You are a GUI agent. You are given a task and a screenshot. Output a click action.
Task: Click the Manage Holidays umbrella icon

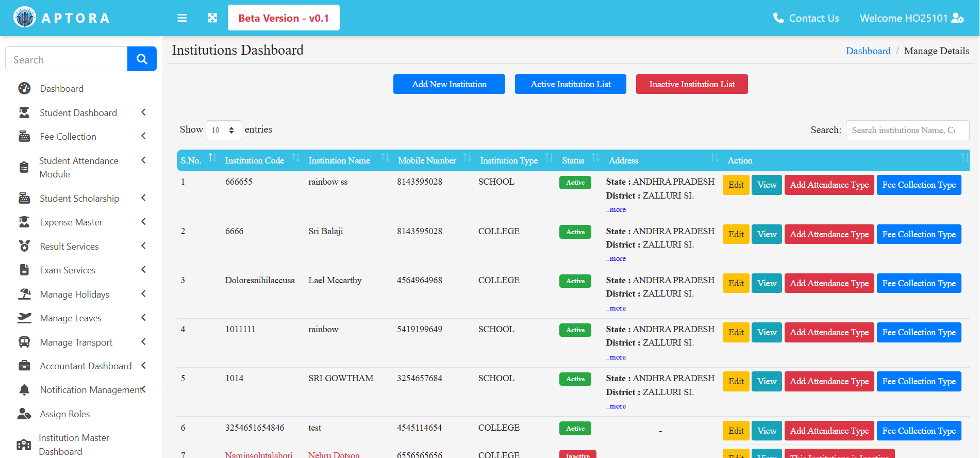pos(24,294)
